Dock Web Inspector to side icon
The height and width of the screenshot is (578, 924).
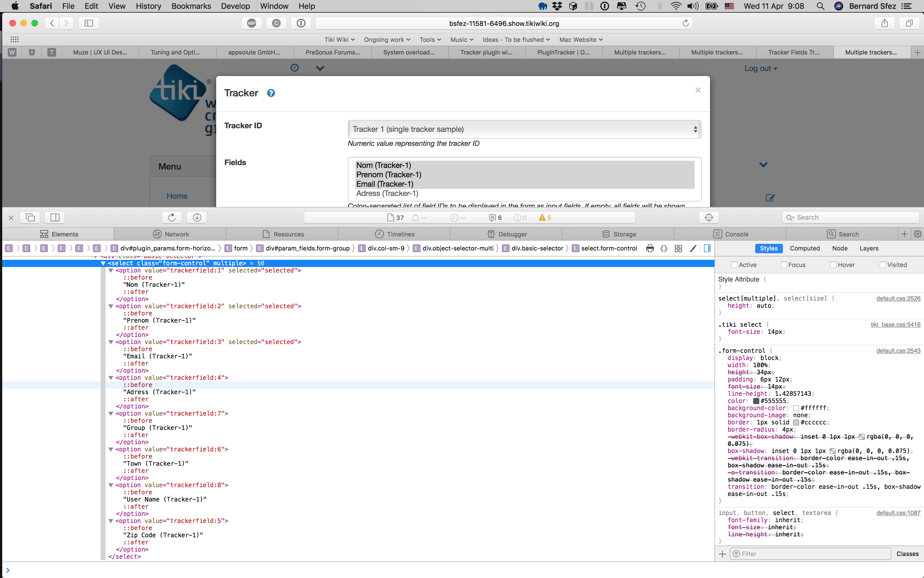coord(55,217)
